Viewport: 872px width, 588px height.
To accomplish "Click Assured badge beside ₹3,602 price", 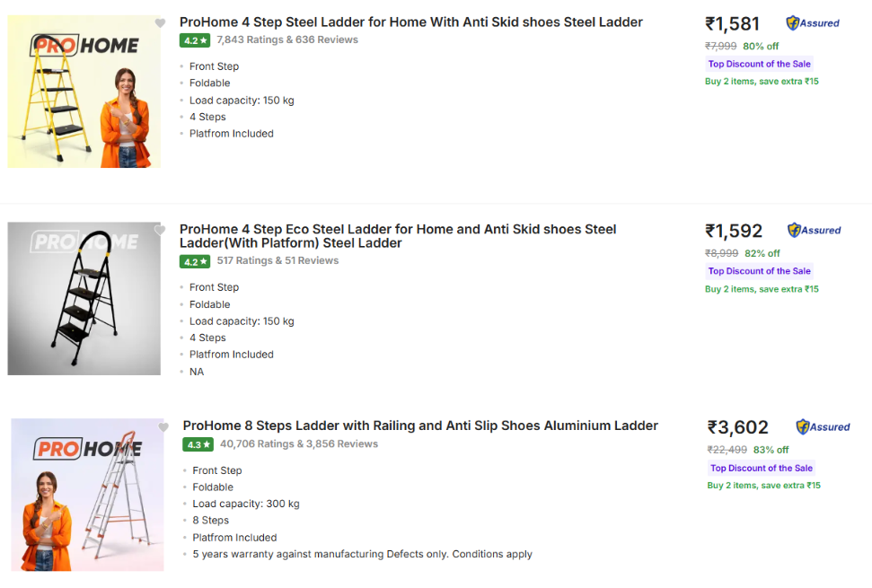I will point(823,427).
